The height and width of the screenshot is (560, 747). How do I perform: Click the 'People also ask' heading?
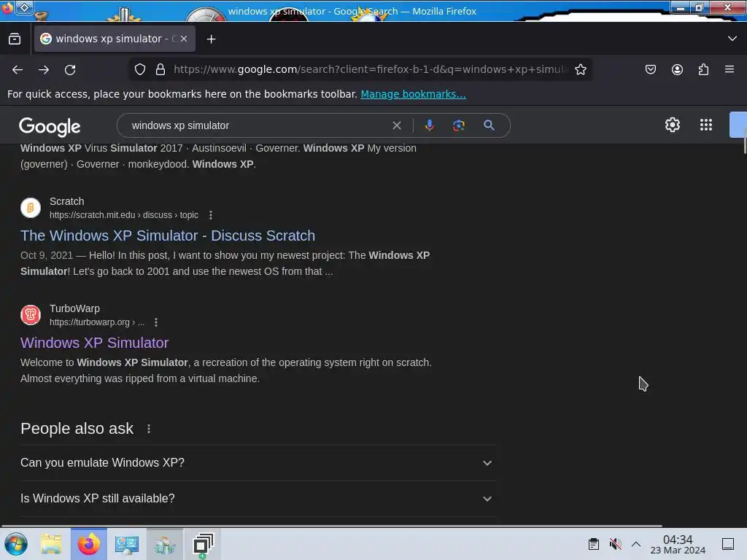point(77,429)
